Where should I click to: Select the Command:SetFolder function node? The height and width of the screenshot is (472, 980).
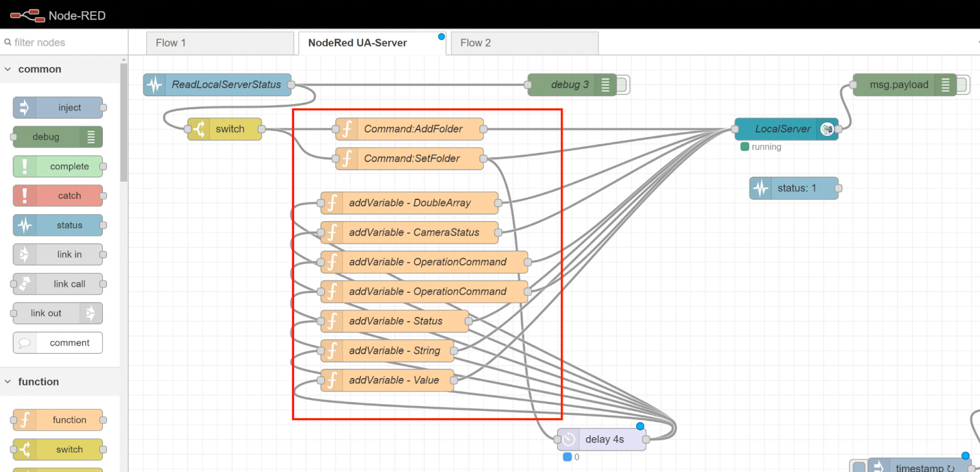pyautogui.click(x=410, y=159)
